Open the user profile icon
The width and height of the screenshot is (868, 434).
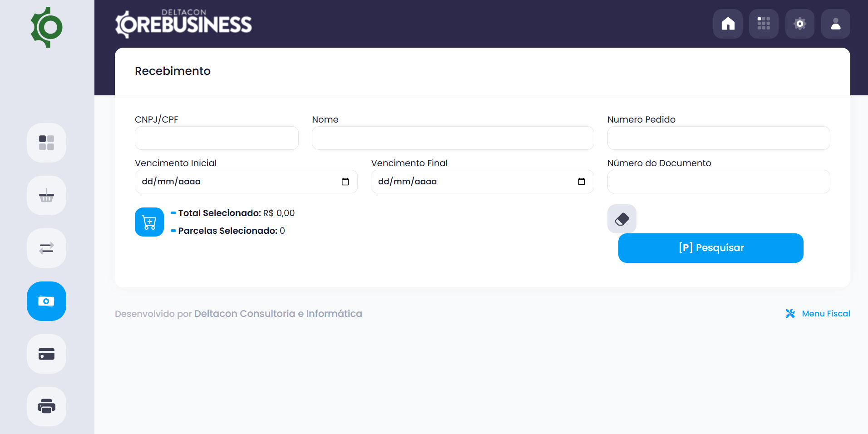835,24
